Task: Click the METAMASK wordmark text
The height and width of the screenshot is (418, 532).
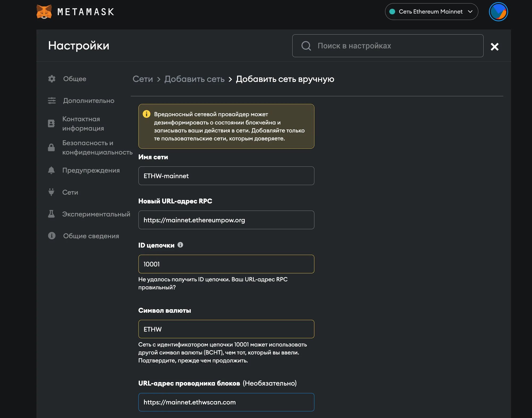Action: click(x=86, y=12)
